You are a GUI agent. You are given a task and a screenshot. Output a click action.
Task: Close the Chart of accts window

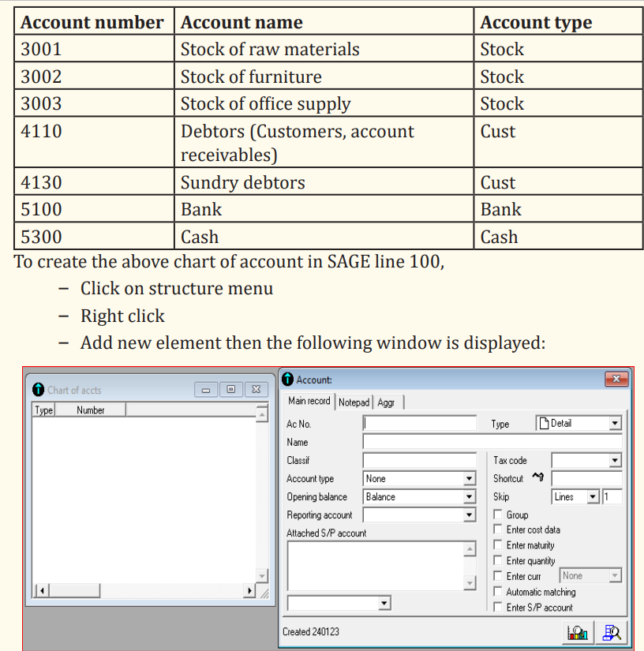[x=256, y=390]
